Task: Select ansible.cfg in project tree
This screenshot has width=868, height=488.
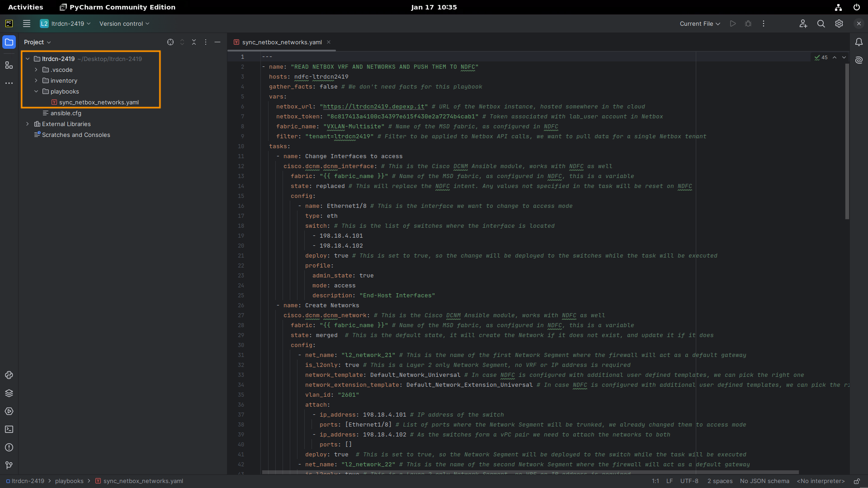Action: pos(66,113)
